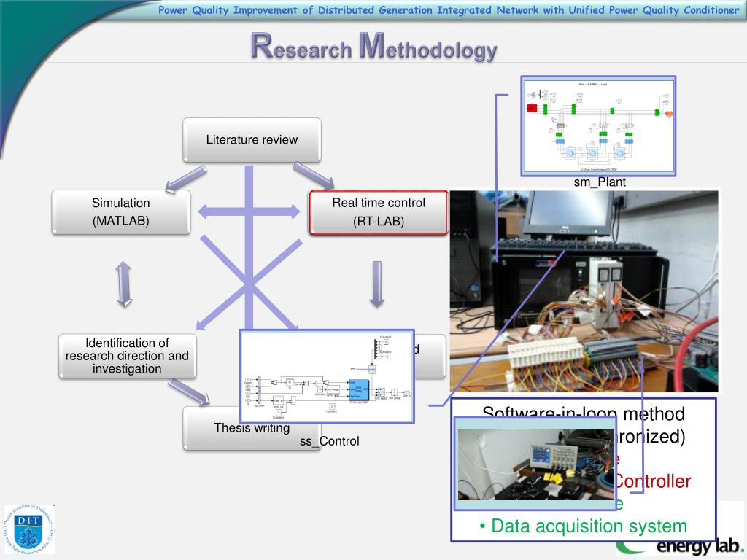747x560 pixels.
Task: Open the sm_Plant Simulink diagram thumbnail
Action: (x=598, y=126)
